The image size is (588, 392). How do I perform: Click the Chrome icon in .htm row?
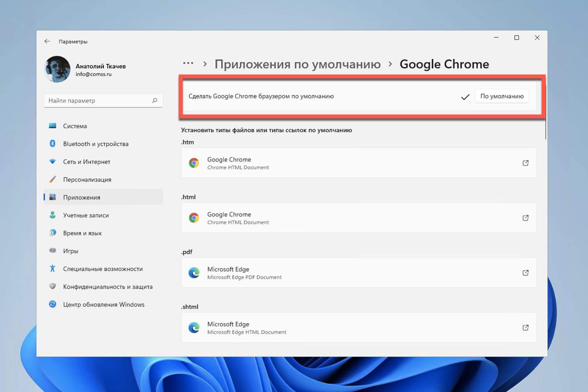(x=194, y=163)
